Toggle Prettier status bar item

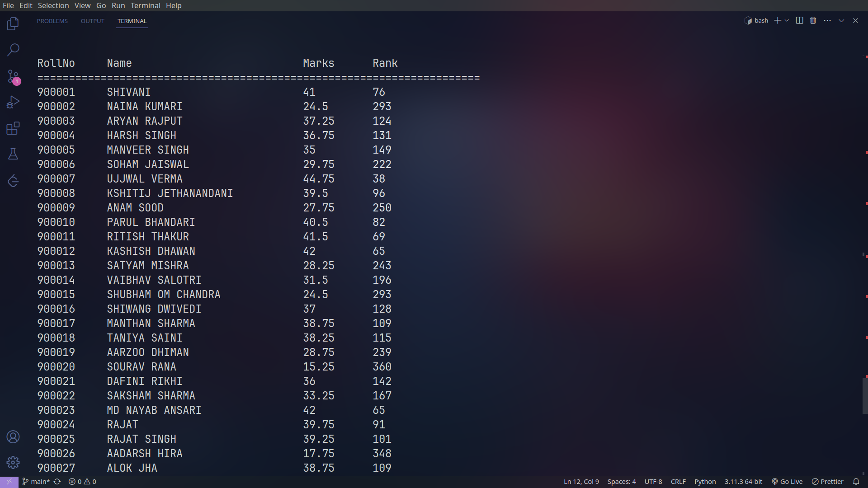point(827,482)
